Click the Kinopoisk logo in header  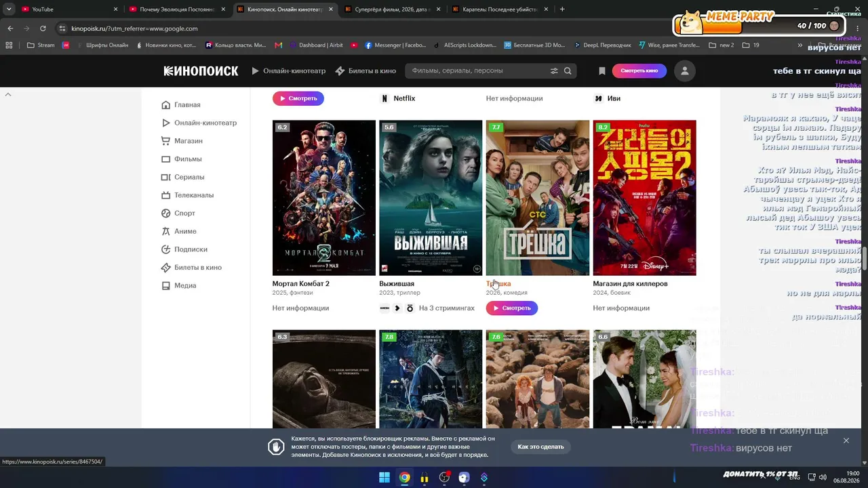(201, 70)
